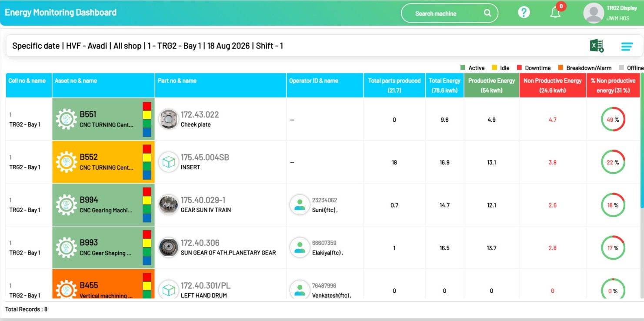Click the Productive Energy column header
The height and width of the screenshot is (321, 644).
coord(491,85)
